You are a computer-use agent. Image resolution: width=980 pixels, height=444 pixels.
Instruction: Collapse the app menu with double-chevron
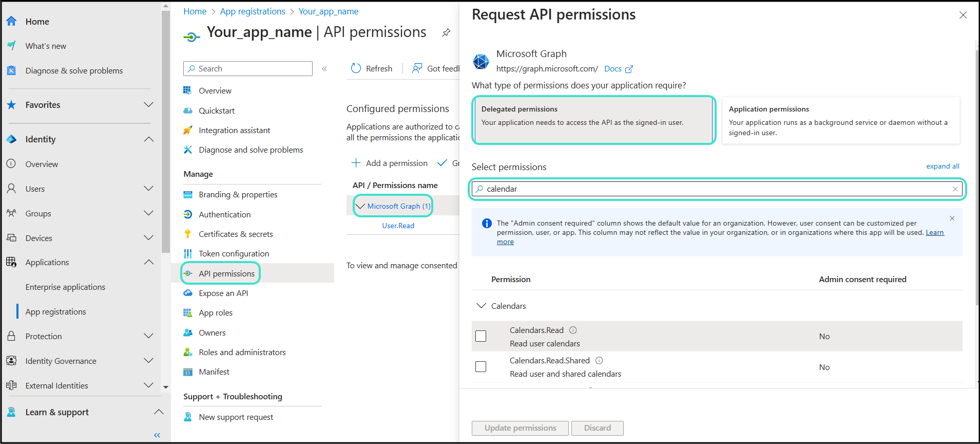click(x=324, y=68)
